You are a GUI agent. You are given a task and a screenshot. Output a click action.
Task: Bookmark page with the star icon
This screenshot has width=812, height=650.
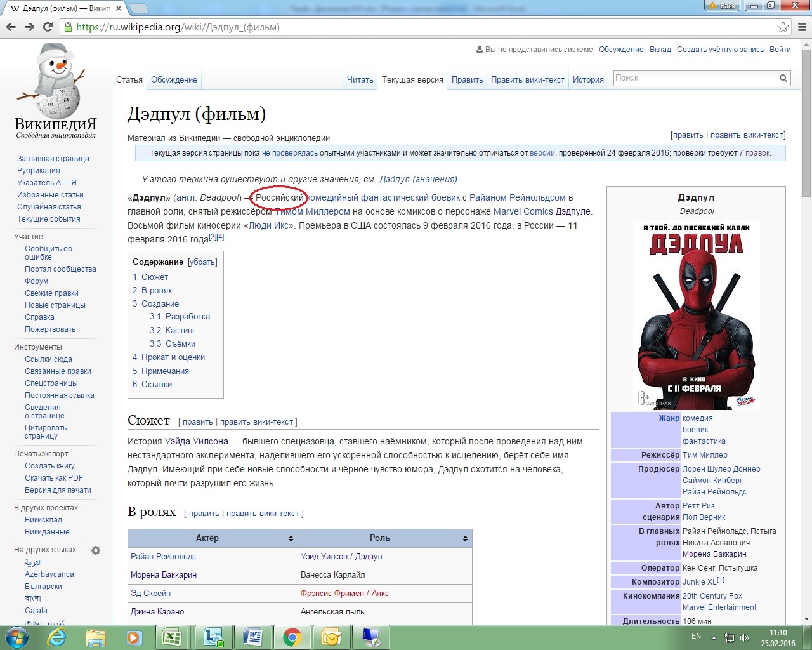[783, 27]
